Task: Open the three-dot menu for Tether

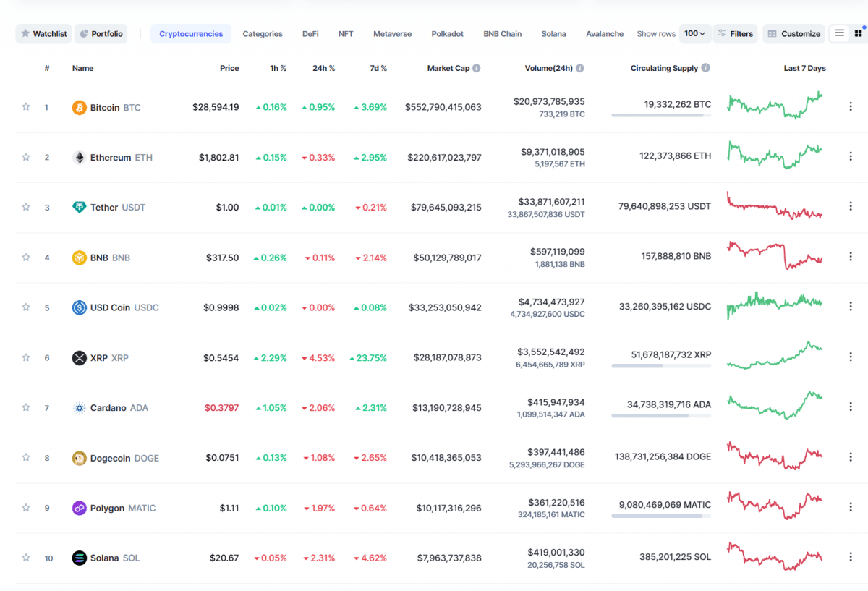Action: [851, 206]
